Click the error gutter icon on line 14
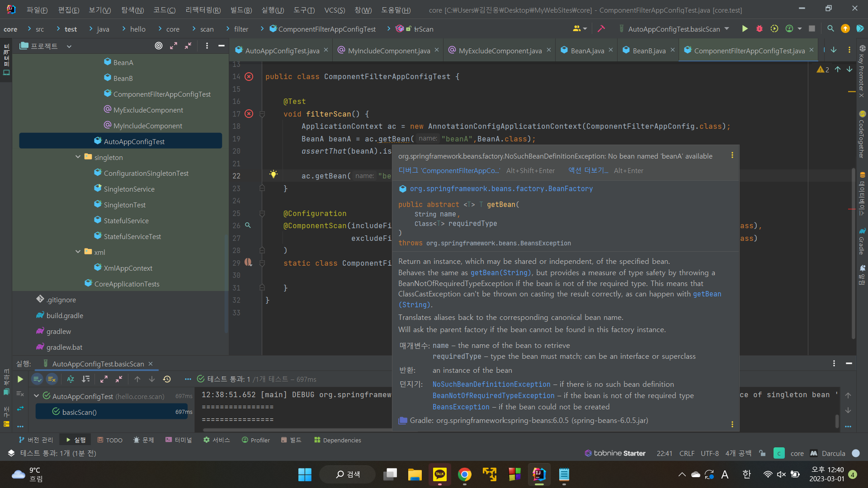The image size is (868, 488). [249, 76]
